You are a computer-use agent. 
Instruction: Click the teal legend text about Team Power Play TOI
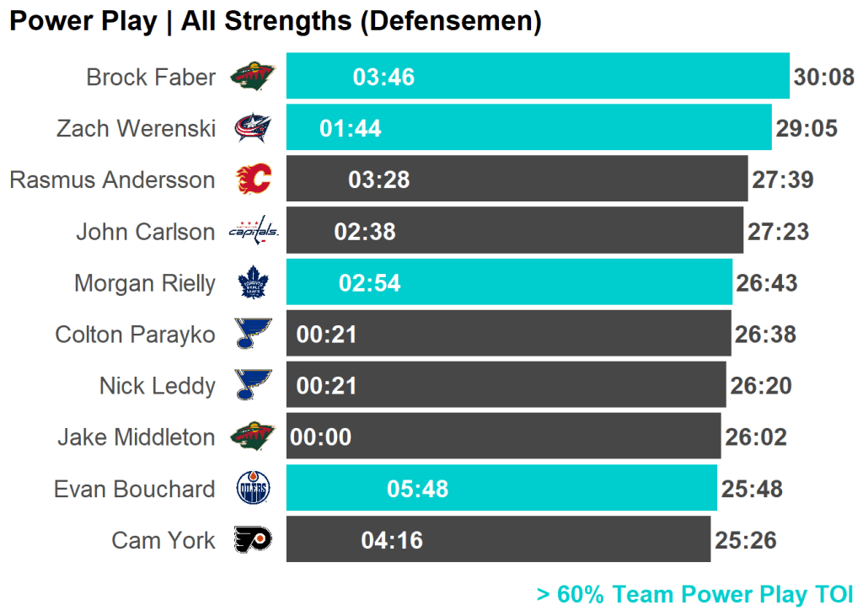[x=694, y=595]
